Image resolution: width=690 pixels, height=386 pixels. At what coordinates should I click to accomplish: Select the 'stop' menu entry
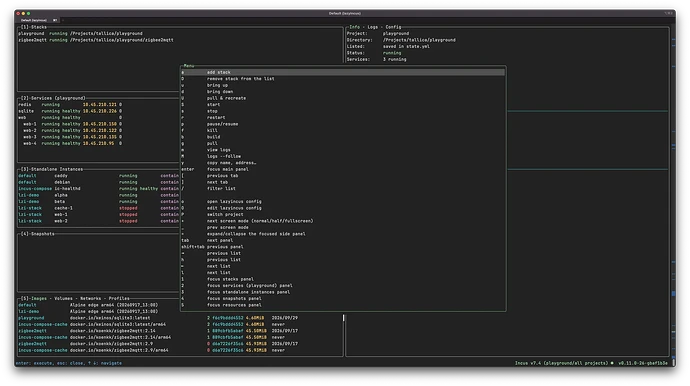(343, 111)
